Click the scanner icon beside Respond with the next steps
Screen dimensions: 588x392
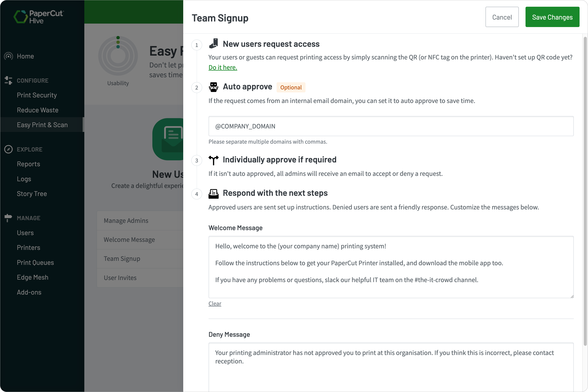[214, 193]
